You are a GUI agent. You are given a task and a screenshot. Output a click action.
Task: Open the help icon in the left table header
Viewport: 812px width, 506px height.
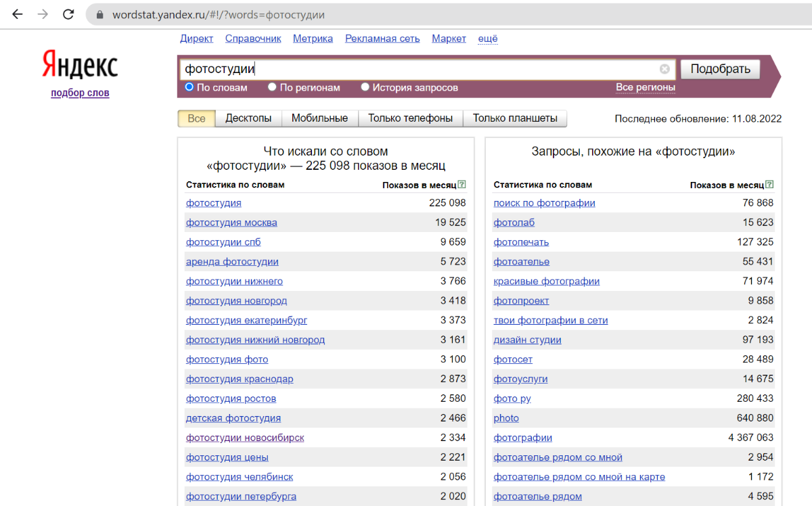462,185
